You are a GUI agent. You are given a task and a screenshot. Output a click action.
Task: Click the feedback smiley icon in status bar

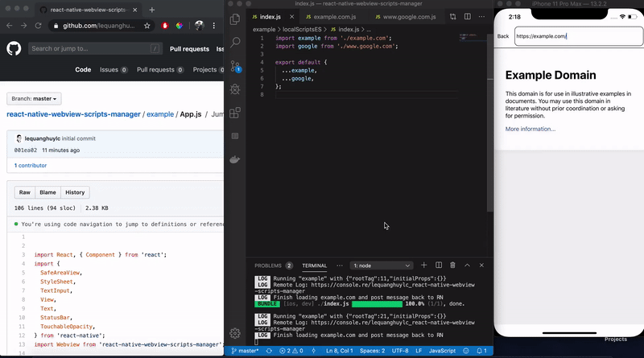[x=466, y=351]
